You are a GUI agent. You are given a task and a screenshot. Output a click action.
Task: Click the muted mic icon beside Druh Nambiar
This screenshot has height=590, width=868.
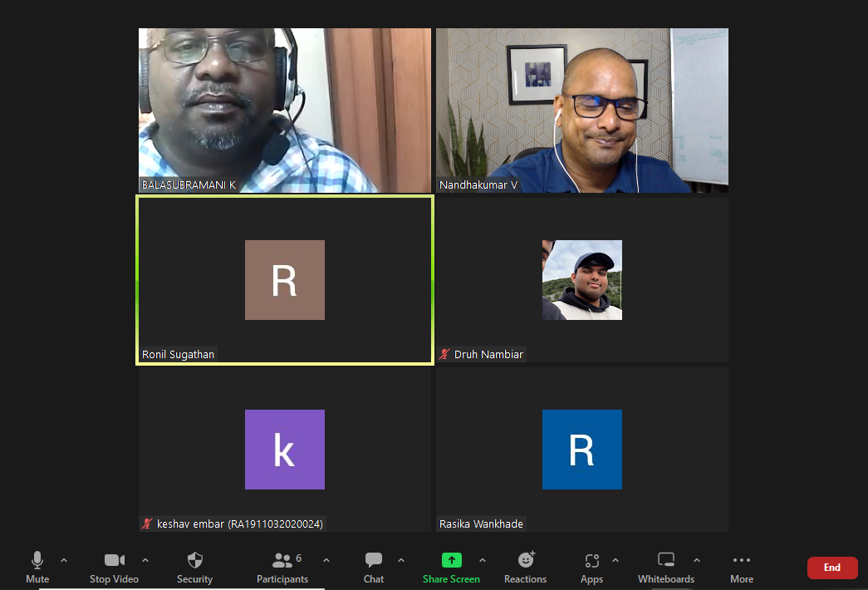(444, 354)
